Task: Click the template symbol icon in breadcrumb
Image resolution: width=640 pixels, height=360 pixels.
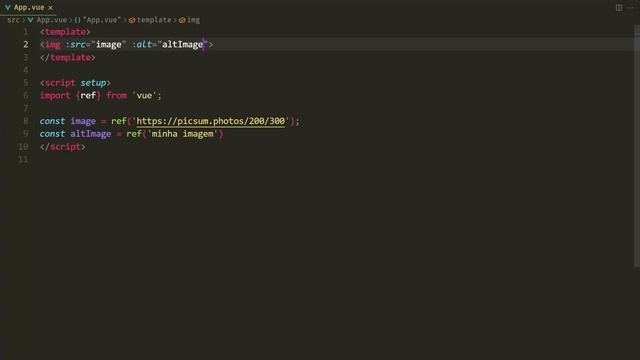Action: click(132, 20)
